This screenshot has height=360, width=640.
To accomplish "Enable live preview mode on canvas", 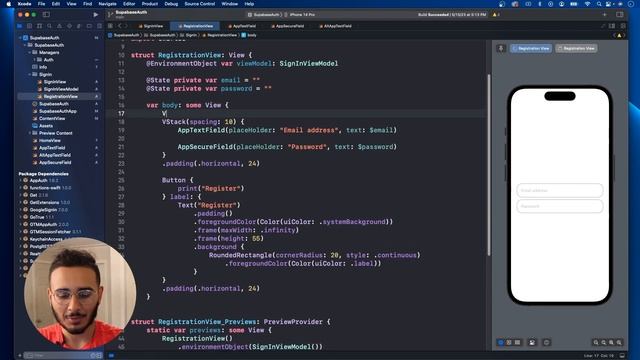I will [x=501, y=342].
